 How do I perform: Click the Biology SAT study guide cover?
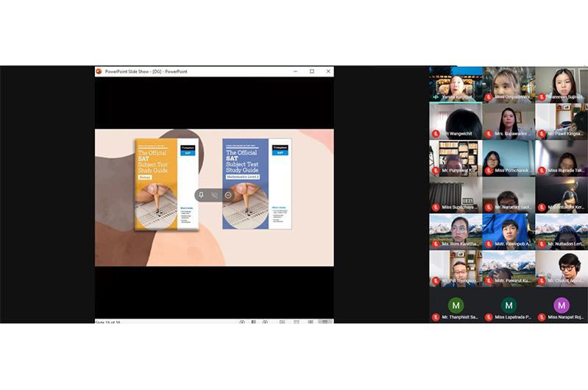(x=166, y=184)
